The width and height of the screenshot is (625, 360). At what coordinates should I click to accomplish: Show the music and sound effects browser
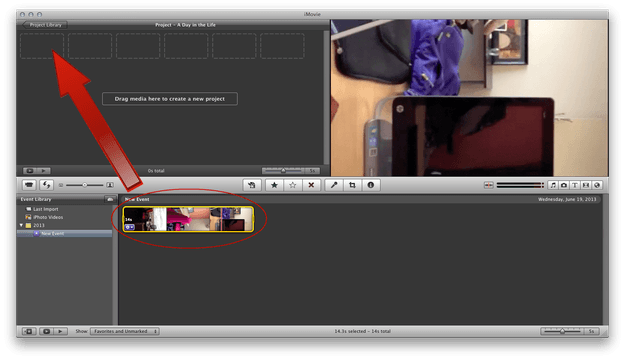coord(553,185)
